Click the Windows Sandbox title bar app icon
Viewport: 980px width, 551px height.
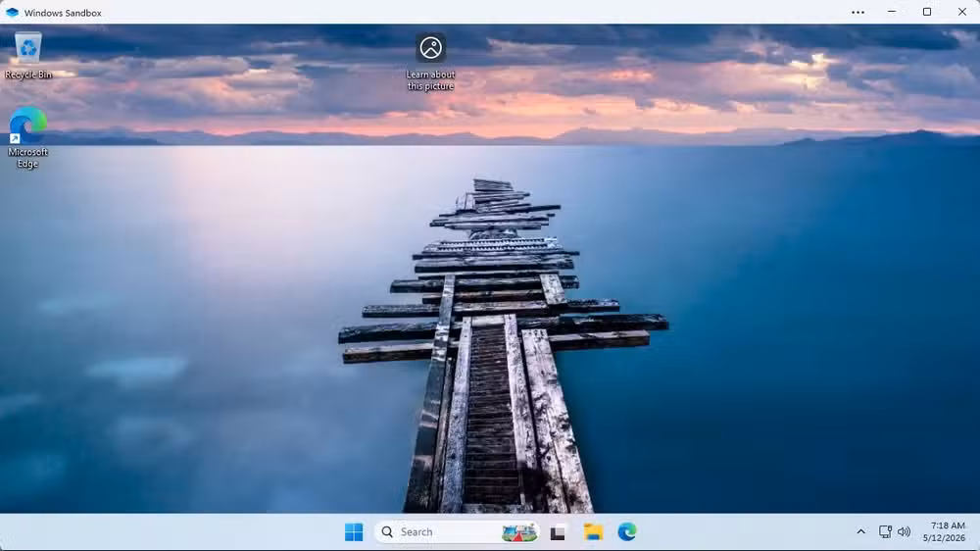[12, 12]
